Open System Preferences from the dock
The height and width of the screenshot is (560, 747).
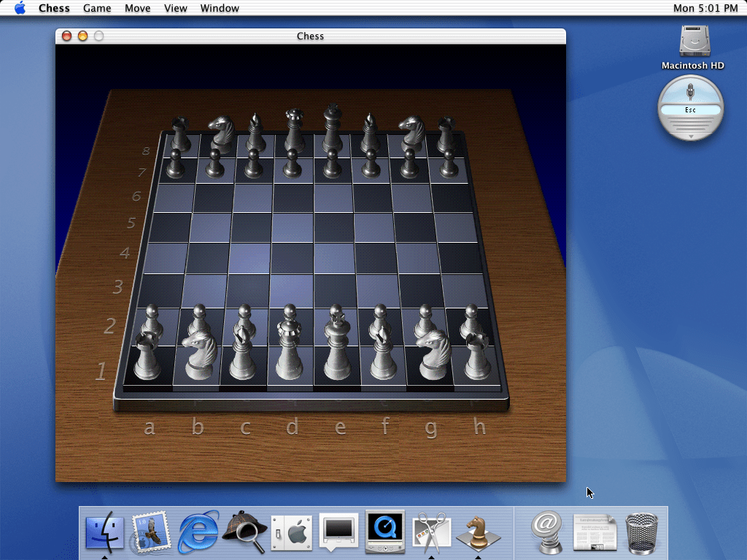click(291, 532)
